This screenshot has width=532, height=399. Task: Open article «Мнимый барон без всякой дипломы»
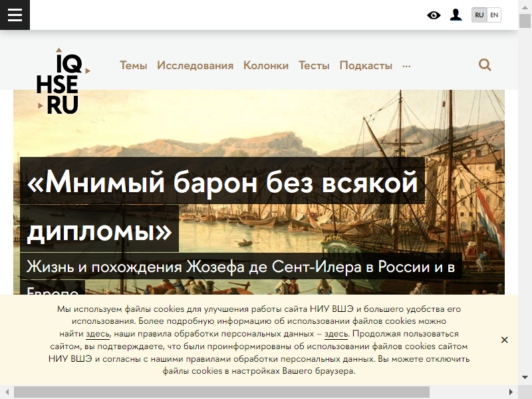click(222, 204)
